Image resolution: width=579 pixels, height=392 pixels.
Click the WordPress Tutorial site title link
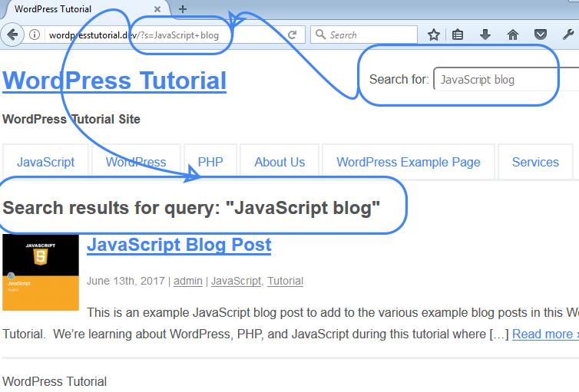click(x=114, y=81)
